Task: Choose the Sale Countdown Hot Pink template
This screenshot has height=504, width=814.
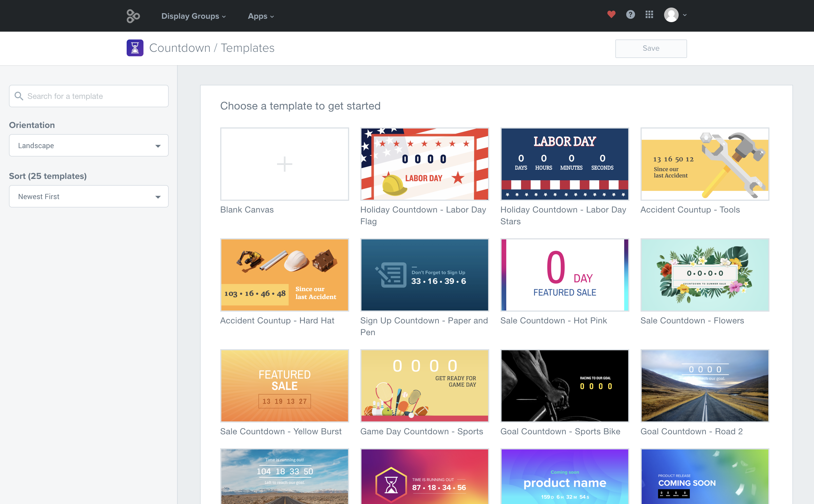Action: (565, 275)
